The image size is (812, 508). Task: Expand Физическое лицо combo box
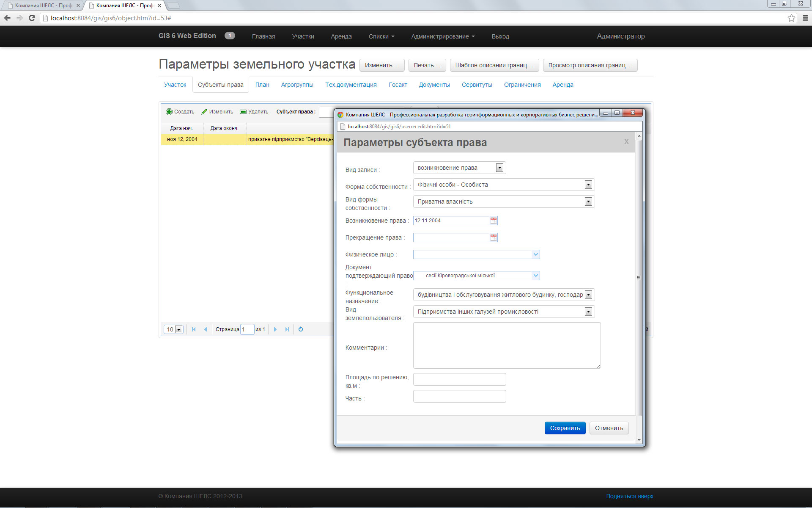535,254
